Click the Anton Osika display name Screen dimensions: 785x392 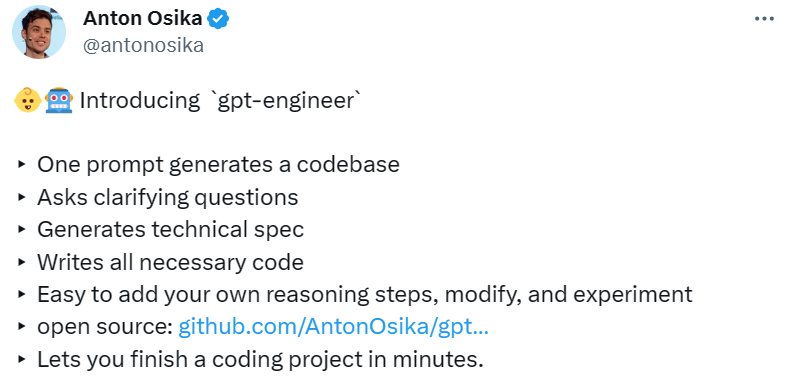point(143,19)
